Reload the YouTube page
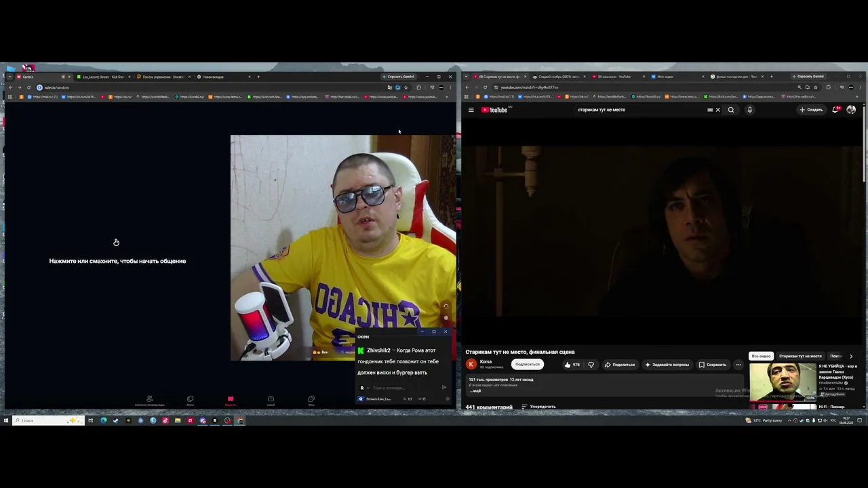Image resolution: width=868 pixels, height=488 pixels. coord(485,87)
